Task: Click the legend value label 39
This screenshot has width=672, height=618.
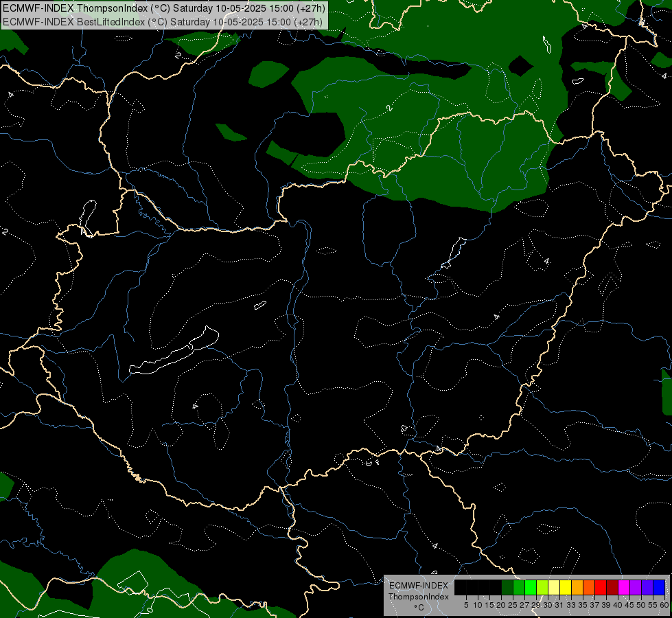Action: coord(606,605)
